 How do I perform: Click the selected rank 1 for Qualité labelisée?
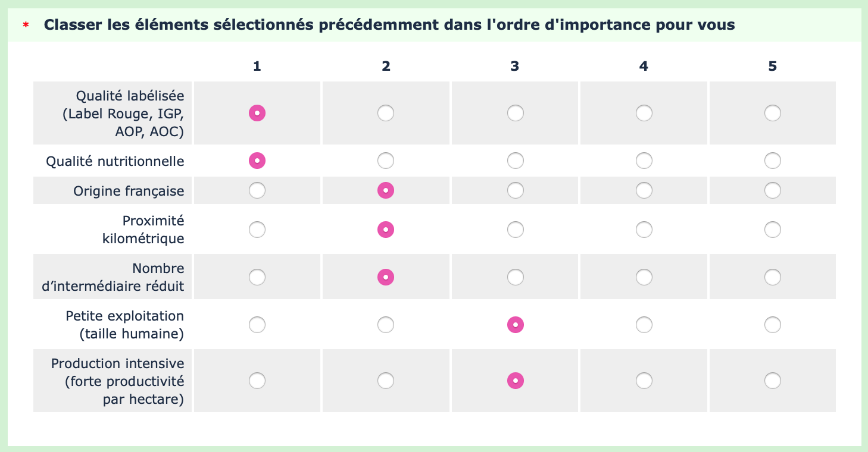pyautogui.click(x=257, y=113)
